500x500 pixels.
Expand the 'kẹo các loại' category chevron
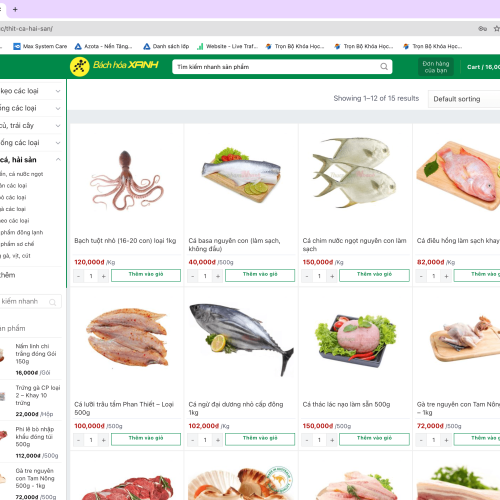pyautogui.click(x=58, y=91)
